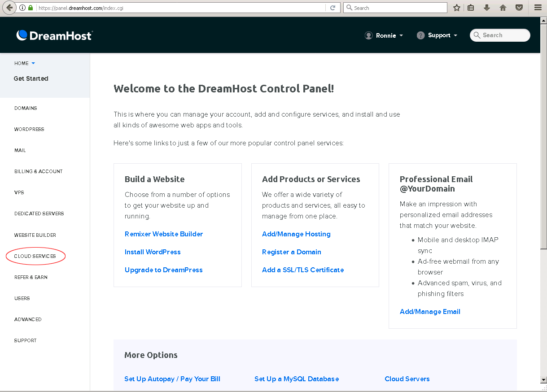The height and width of the screenshot is (392, 547).
Task: Click Install WordPress link
Action: [x=153, y=252]
